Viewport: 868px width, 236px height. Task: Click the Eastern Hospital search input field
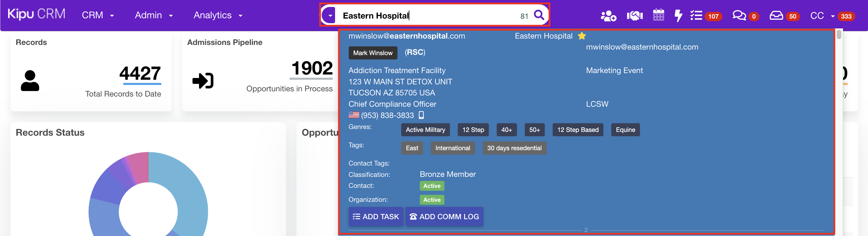pos(428,15)
